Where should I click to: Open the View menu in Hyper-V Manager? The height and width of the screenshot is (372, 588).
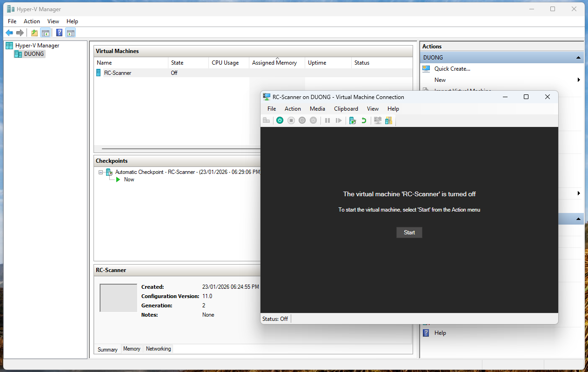tap(53, 21)
